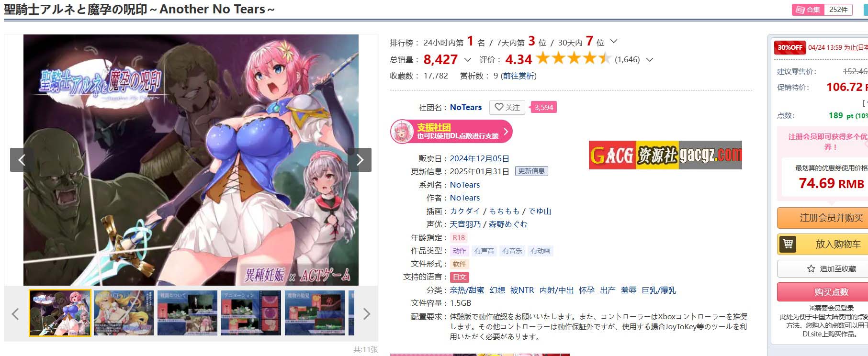Screen dimensions: 868x356
Task: Select the 内射/中出 category tag
Action: [x=556, y=290]
